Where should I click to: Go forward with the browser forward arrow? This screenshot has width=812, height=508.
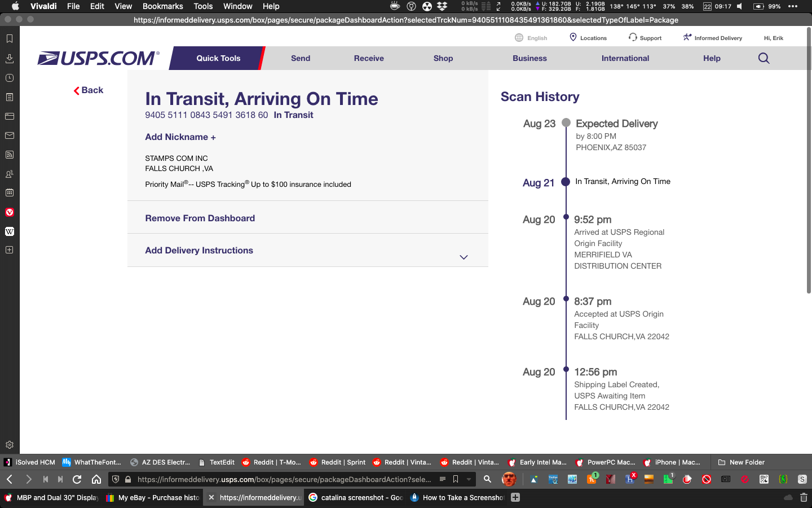[29, 479]
